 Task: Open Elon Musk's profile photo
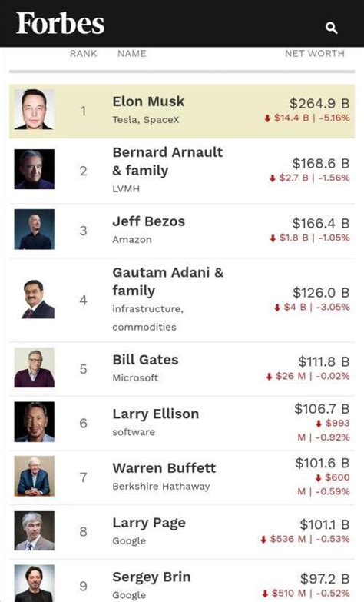(34, 109)
